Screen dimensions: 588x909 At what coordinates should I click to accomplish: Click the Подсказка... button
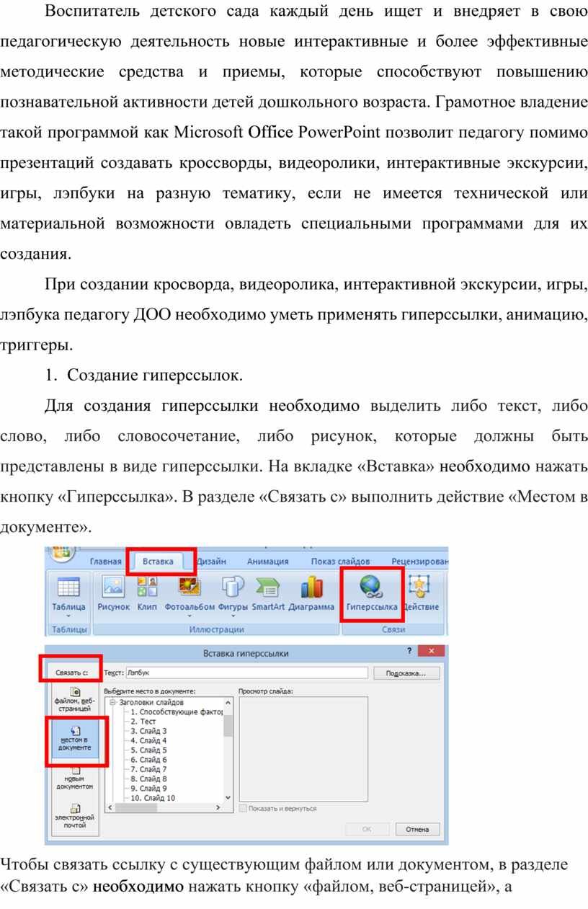click(x=406, y=673)
